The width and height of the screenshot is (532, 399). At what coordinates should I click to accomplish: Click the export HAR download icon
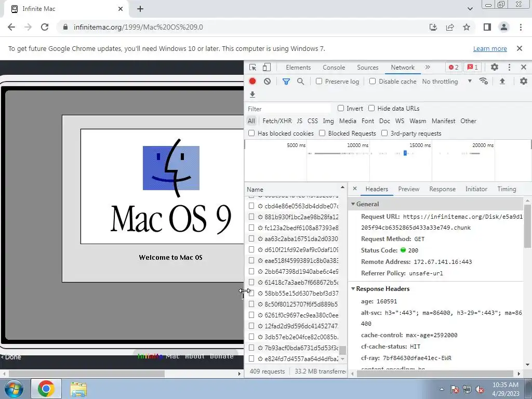(252, 95)
